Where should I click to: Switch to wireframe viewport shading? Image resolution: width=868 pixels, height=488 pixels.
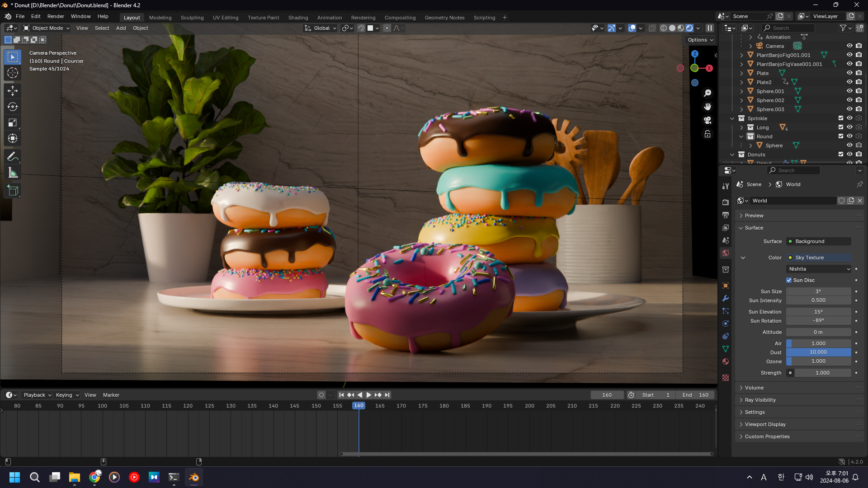tap(664, 28)
